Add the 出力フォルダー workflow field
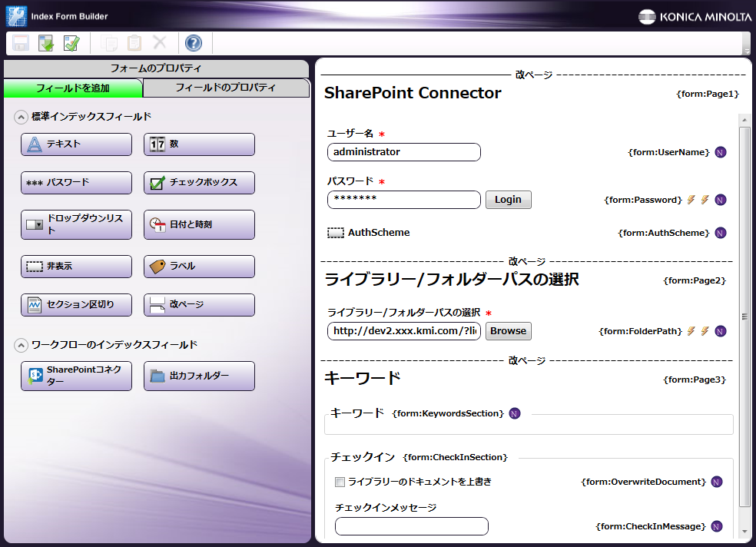The width and height of the screenshot is (756, 547). (199, 376)
